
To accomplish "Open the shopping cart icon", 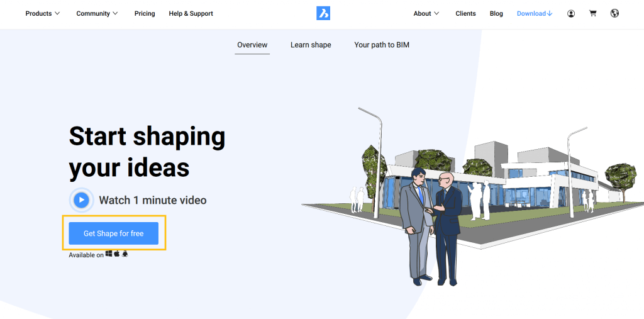I will coord(592,14).
